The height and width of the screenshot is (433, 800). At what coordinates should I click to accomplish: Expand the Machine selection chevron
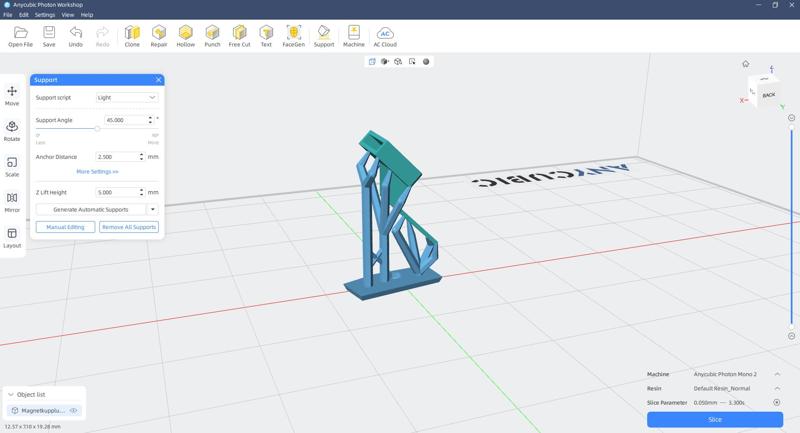pyautogui.click(x=777, y=374)
